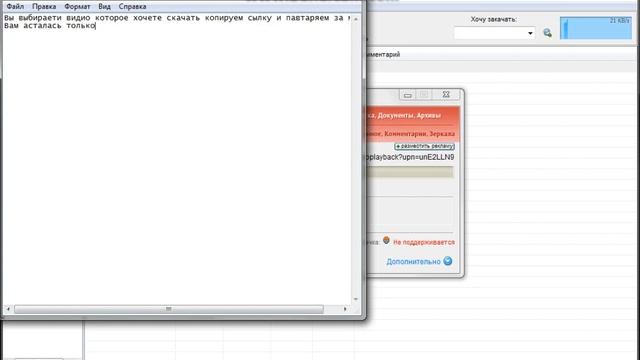
Task: Expand the 'Хочу закачать' dropdown arrow
Action: coord(530,33)
